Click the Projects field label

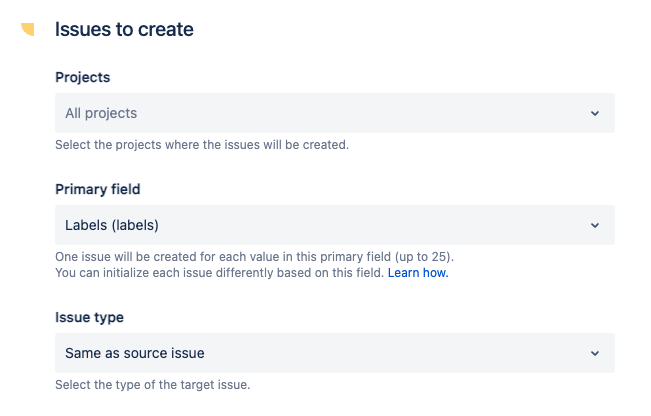(83, 77)
